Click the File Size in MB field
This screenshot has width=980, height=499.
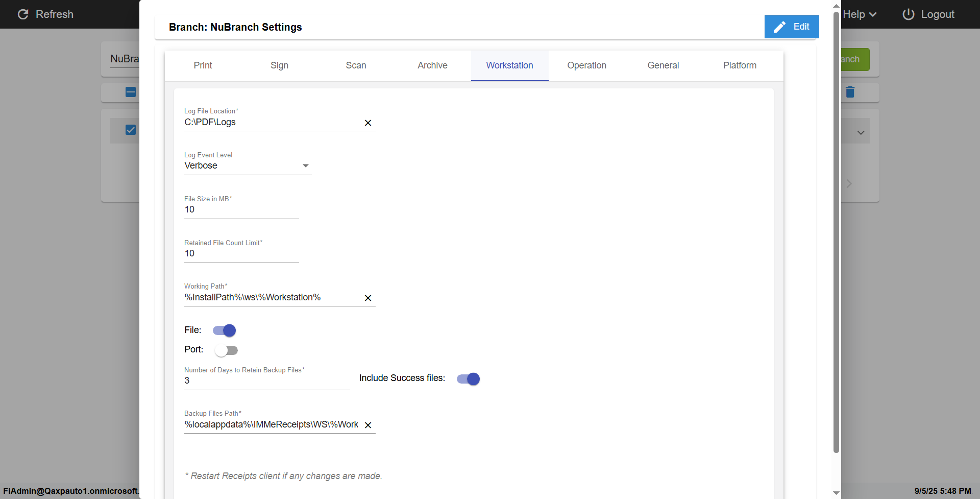coord(241,210)
